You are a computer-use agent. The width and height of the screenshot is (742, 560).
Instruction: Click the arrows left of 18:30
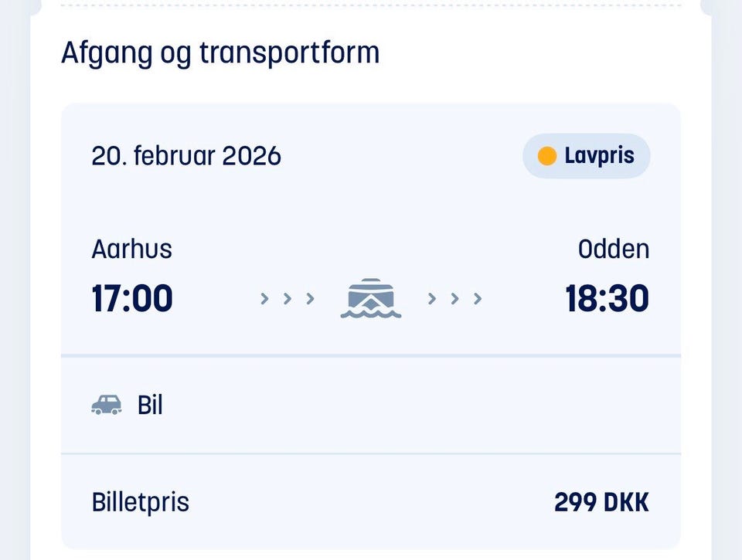click(455, 298)
